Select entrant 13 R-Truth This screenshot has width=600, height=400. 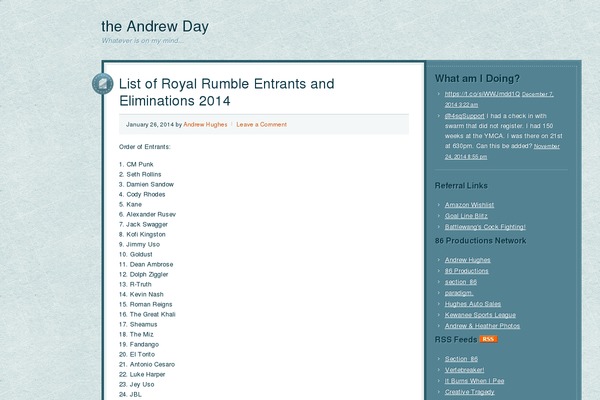135,284
